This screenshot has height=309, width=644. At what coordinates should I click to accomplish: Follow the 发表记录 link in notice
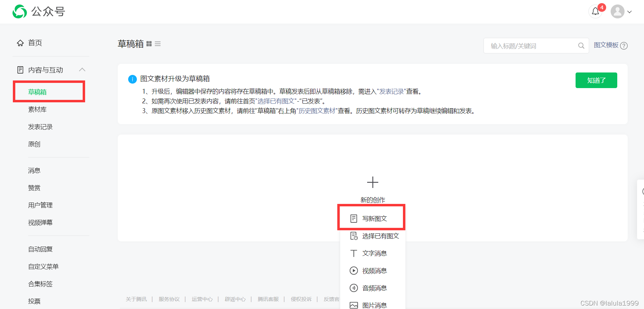point(391,92)
